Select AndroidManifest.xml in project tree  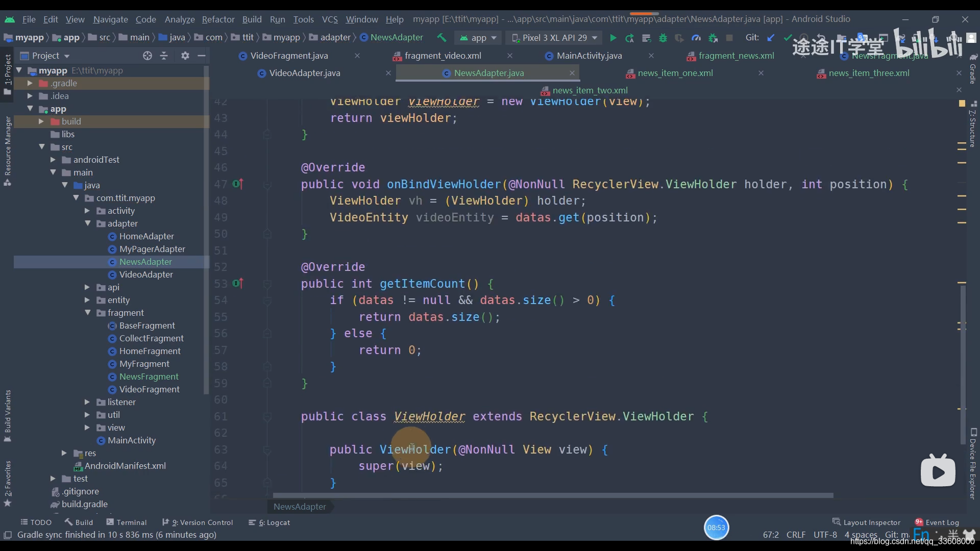125,466
